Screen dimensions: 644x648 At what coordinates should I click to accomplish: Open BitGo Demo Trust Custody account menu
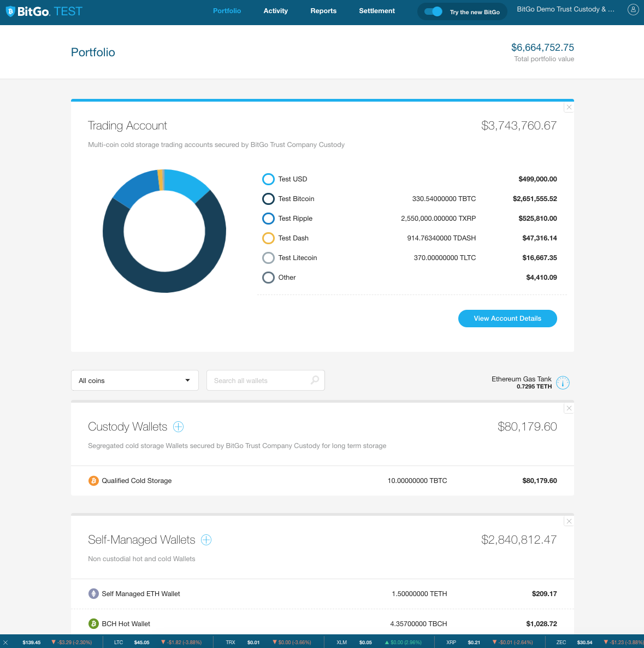[x=565, y=9]
